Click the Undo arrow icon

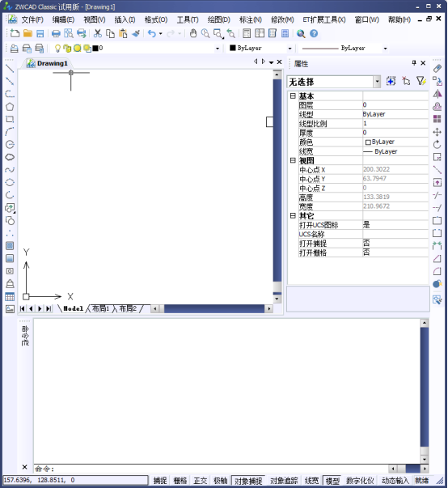tap(152, 33)
